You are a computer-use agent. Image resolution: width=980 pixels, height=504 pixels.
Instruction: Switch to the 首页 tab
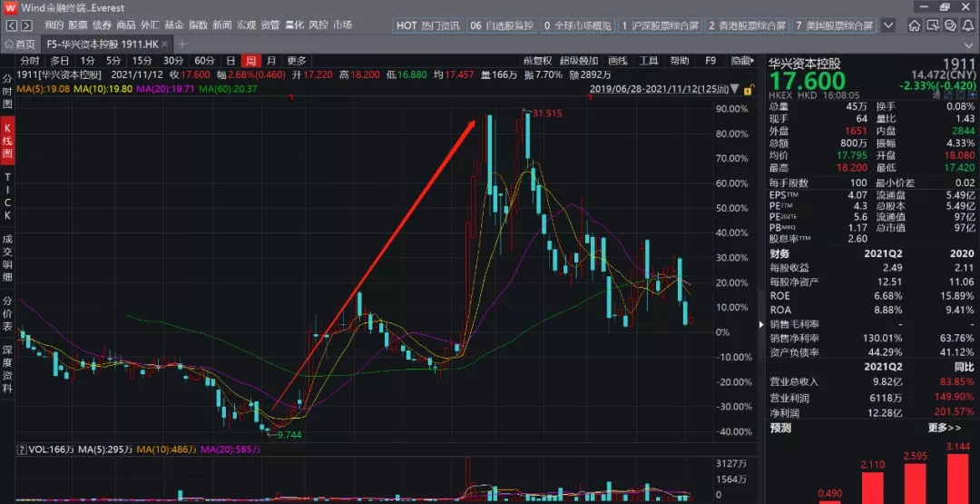click(20, 44)
